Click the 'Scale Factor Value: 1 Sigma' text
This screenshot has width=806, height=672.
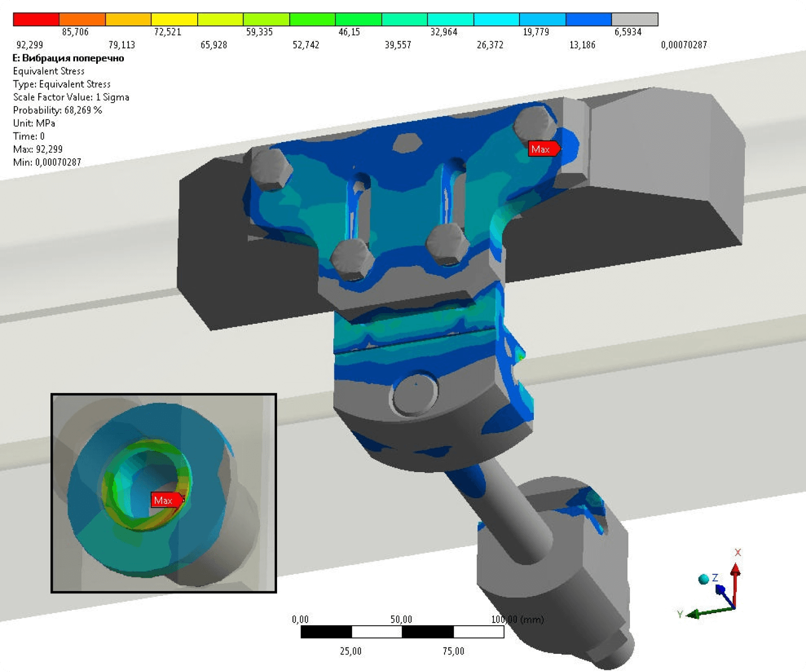pos(71,97)
